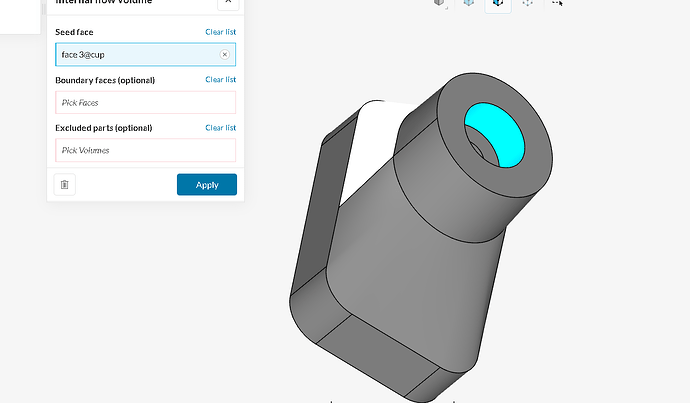Image resolution: width=690 pixels, height=403 pixels.
Task: Apply the internal flow volume operation
Action: point(207,184)
